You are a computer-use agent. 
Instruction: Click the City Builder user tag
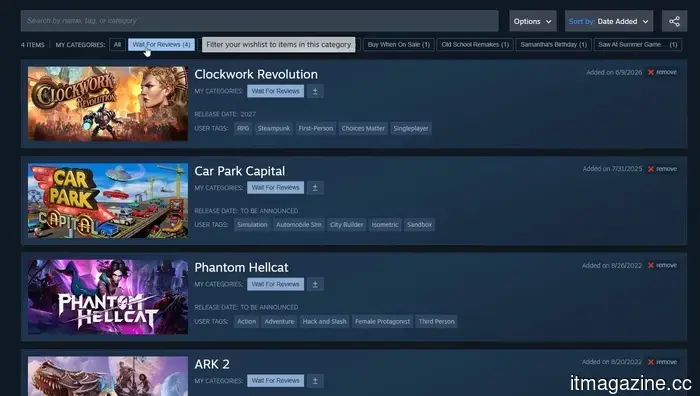(346, 225)
